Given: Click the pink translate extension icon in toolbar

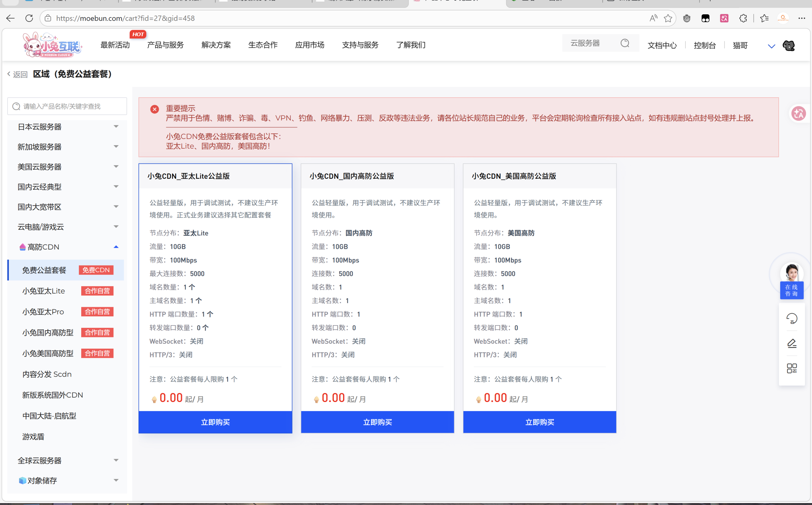Looking at the screenshot, I should pyautogui.click(x=724, y=18).
